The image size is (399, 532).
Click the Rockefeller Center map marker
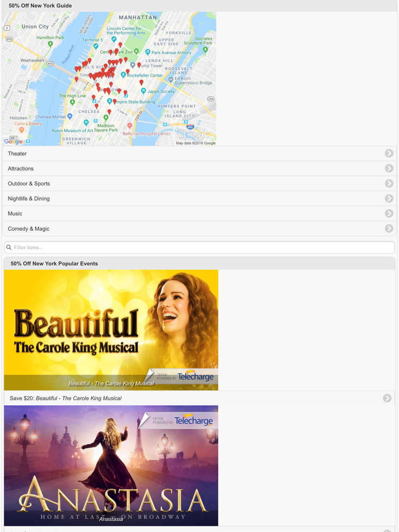tap(123, 75)
